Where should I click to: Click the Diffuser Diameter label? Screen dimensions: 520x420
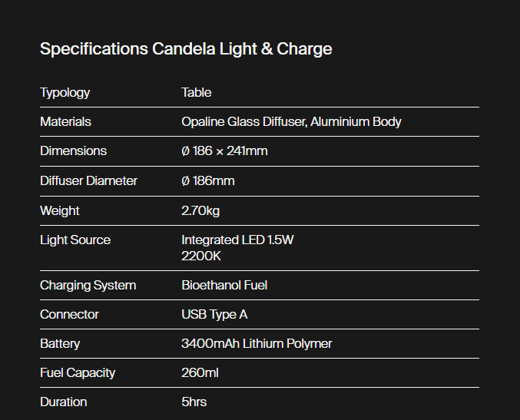click(x=88, y=181)
